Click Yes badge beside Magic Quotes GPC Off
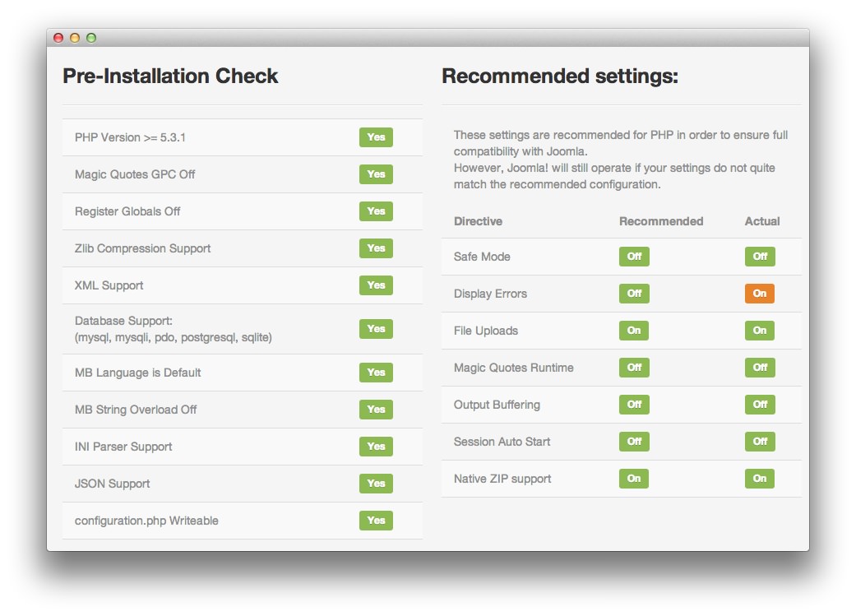Viewport: 856px width, 616px height. (x=376, y=174)
